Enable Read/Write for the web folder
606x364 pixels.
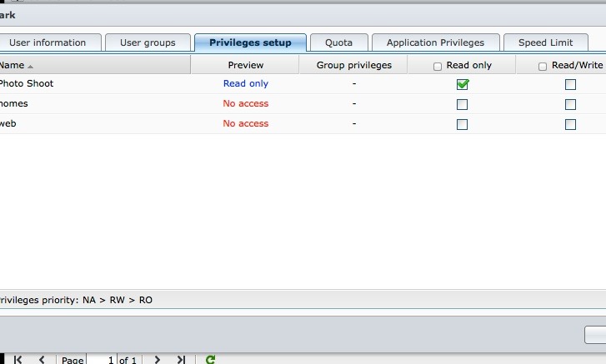(570, 124)
